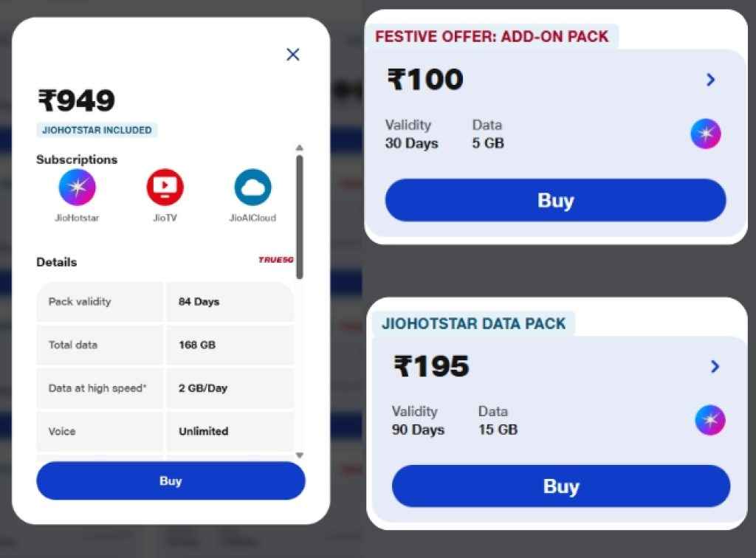Click the JioHotstar badge on the ₹100 pack

tap(705, 134)
